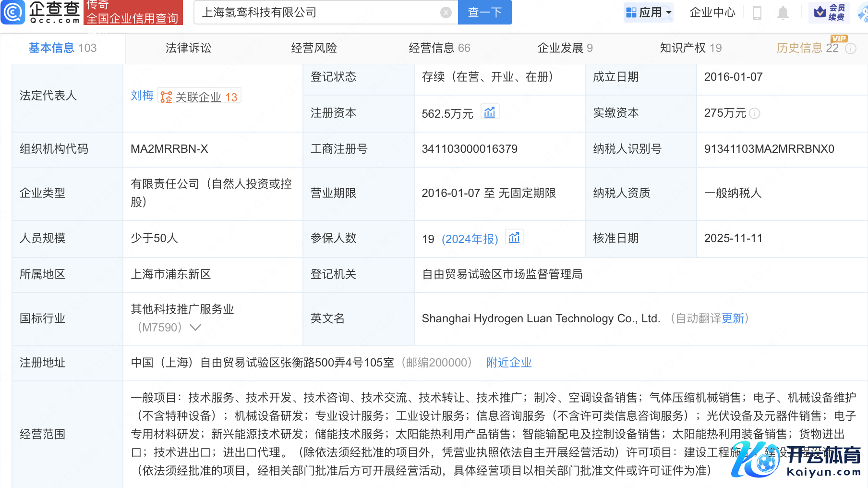This screenshot has width=868, height=488.
Task: Open the notification bell
Action: click(x=783, y=12)
